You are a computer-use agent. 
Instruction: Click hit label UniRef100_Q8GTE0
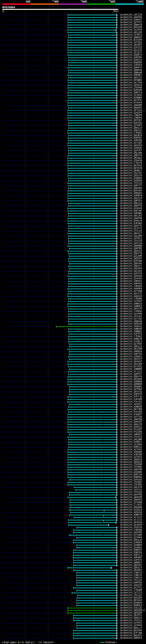click(131, 565)
